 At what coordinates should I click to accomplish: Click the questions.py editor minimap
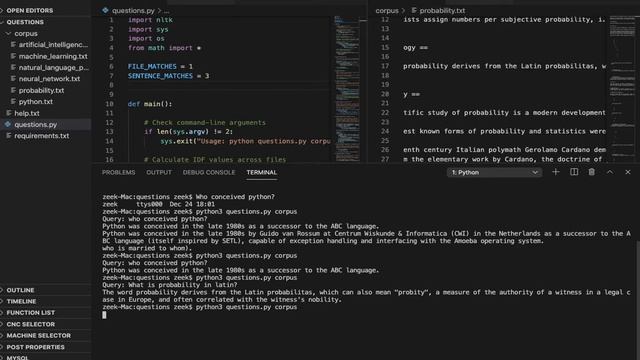[x=347, y=89]
